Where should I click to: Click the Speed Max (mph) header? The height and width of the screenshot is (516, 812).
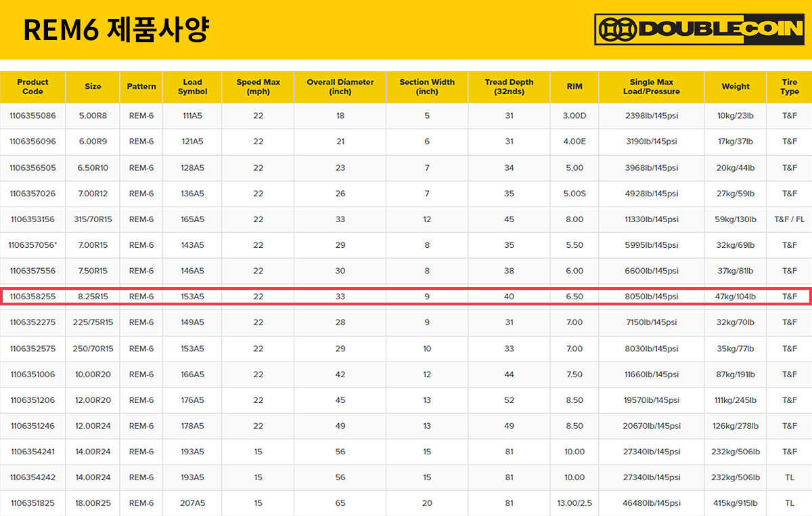point(258,87)
